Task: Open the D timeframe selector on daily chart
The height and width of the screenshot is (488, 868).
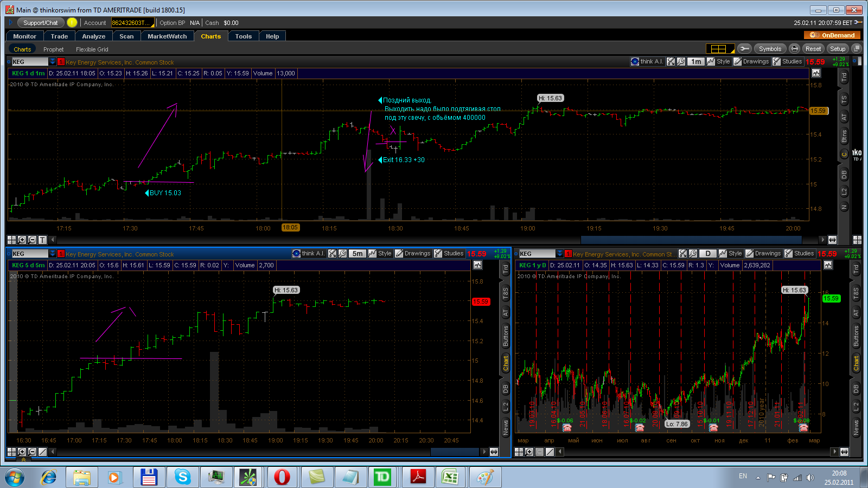Action: [708, 253]
